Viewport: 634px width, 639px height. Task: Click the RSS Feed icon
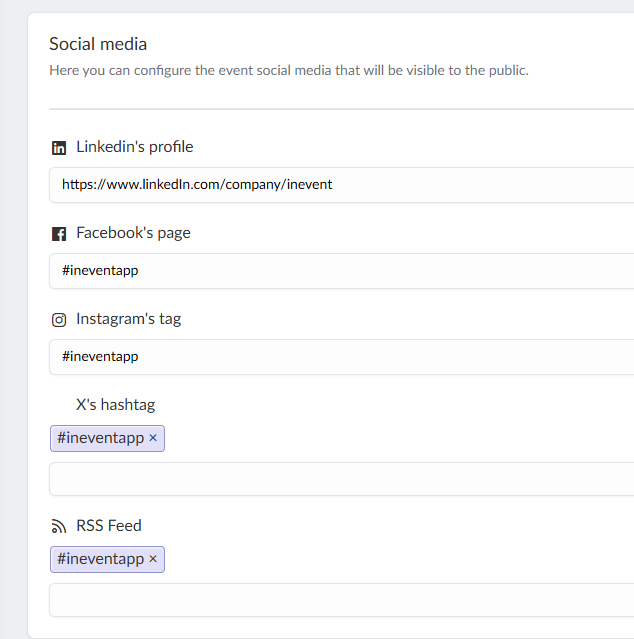[x=59, y=527]
